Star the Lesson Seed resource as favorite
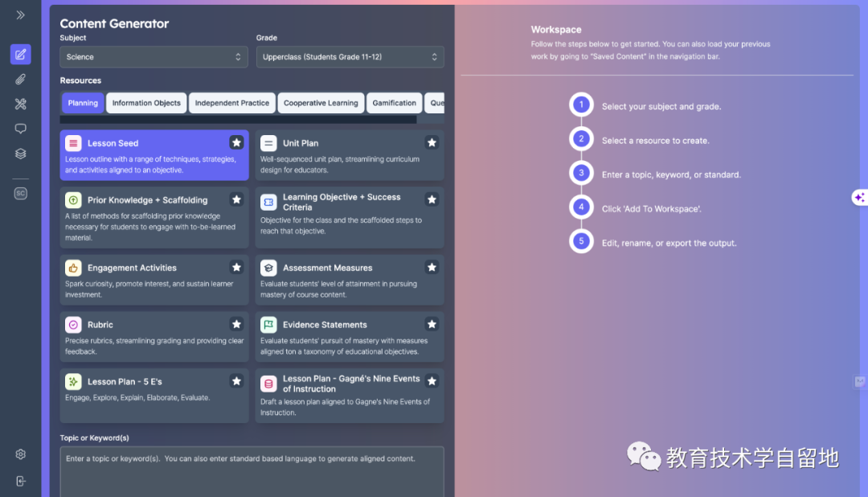Screen dimensions: 868x497 click(236, 142)
